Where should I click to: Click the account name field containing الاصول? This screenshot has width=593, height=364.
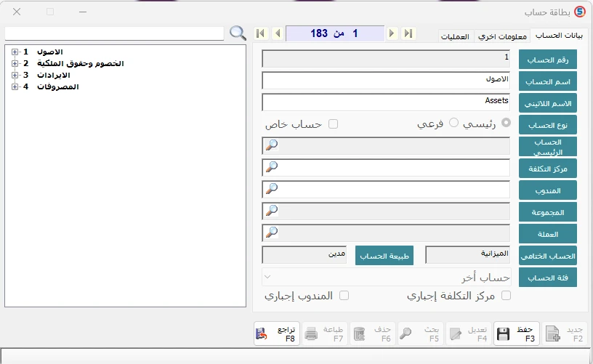(x=386, y=80)
